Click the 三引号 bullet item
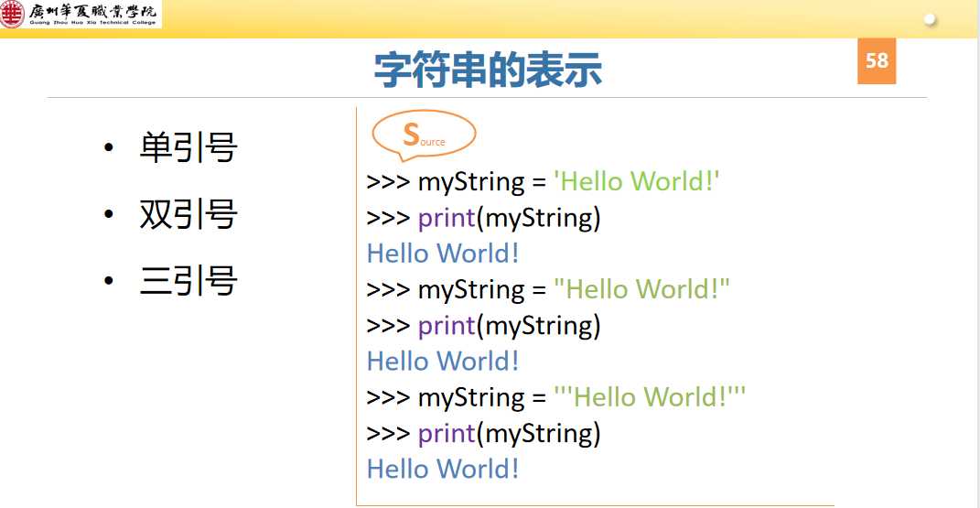The image size is (980, 508). (x=188, y=281)
